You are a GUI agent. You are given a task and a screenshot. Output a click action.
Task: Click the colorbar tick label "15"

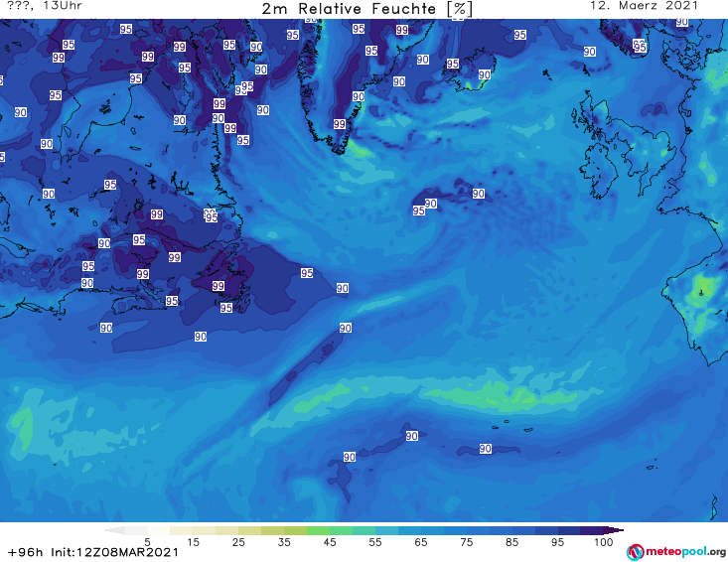pos(193,542)
